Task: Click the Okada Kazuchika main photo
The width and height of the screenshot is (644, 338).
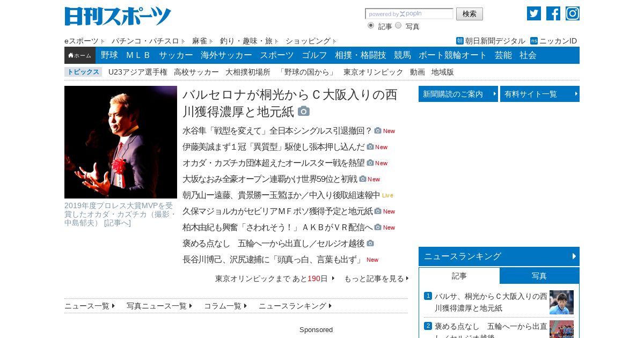Action: pyautogui.click(x=121, y=142)
